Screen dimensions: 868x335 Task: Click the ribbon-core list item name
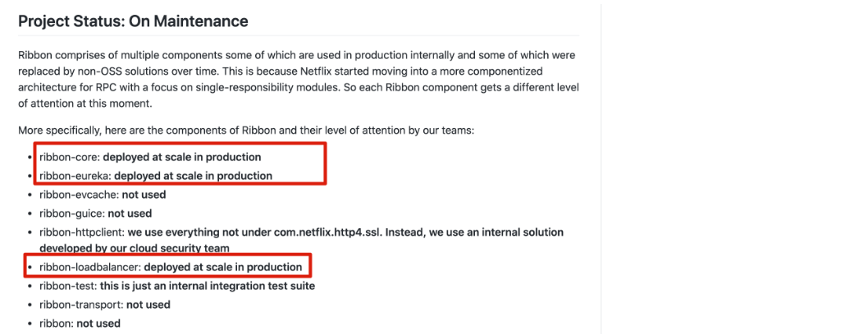69,158
